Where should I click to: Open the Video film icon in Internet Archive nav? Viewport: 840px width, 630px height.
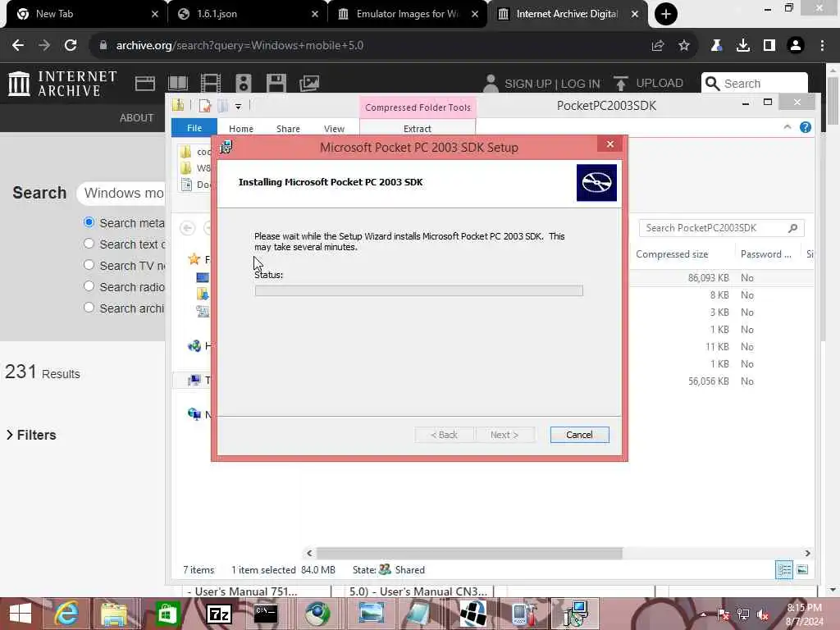pyautogui.click(x=211, y=84)
